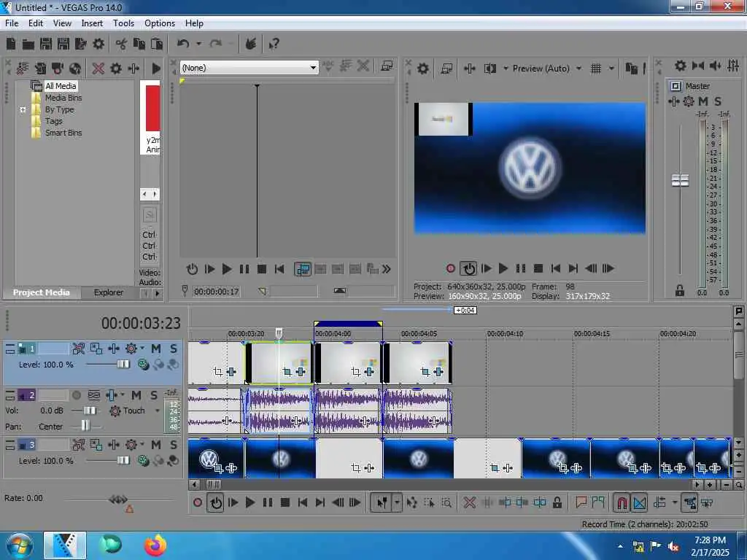Click the What's This help icon
Image resolution: width=747 pixels, height=560 pixels.
[274, 44]
